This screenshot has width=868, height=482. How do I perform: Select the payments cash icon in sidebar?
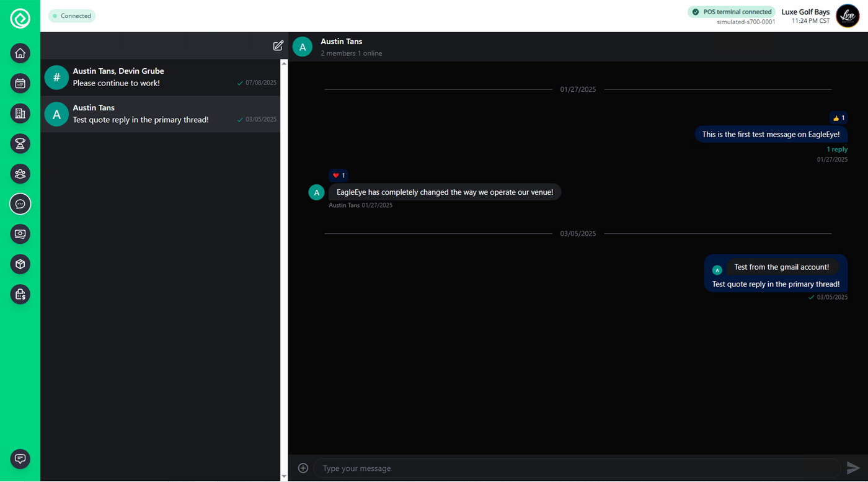pyautogui.click(x=20, y=234)
